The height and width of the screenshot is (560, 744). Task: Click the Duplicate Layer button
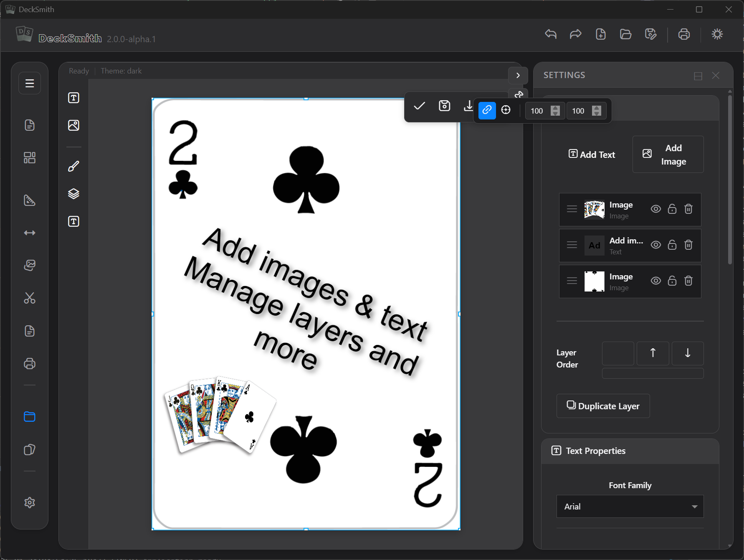coord(603,406)
